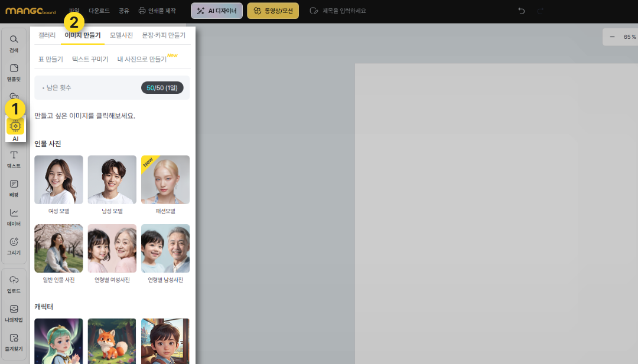Open the 배경 background panel
This screenshot has width=638, height=364.
pos(14,188)
